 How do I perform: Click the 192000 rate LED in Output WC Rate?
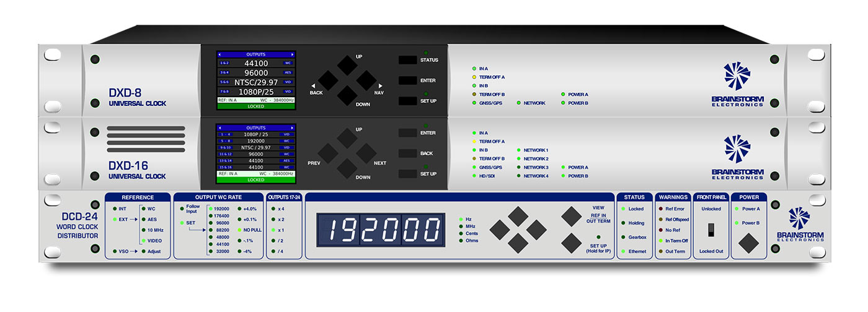(211, 209)
